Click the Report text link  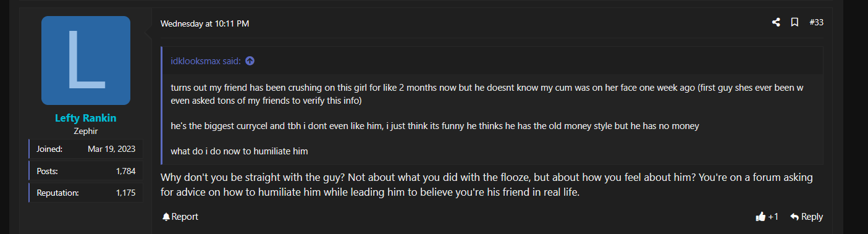point(185,217)
